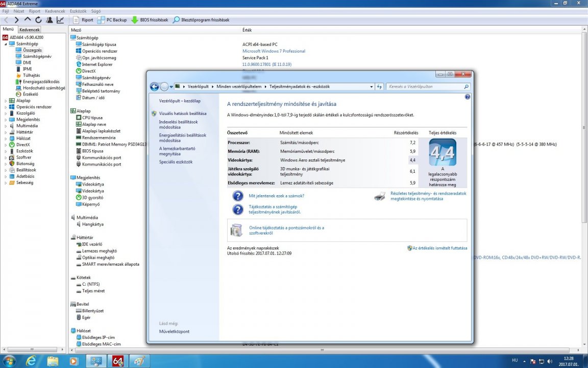Click Az értékelés ismételt futtatása link
The image size is (588, 368).
click(x=440, y=248)
